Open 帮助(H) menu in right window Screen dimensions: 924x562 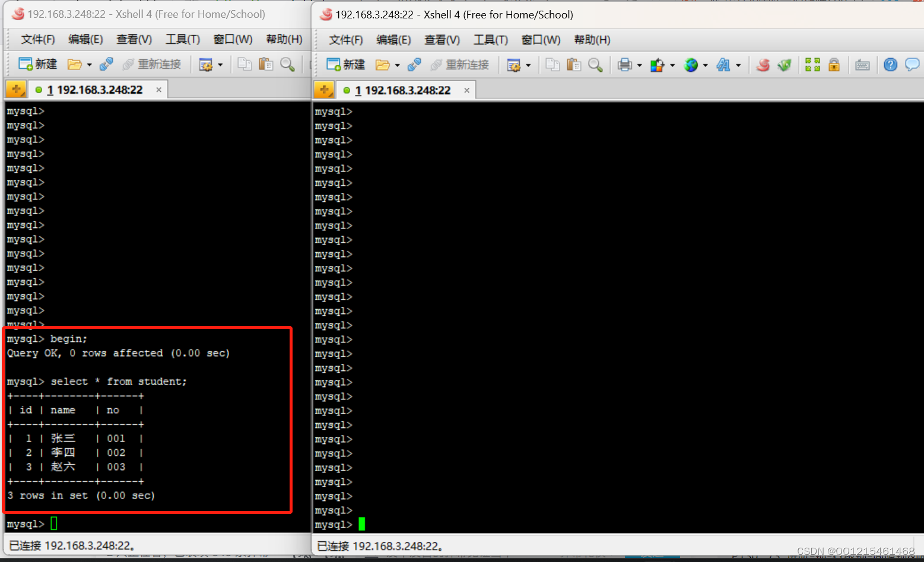pos(592,40)
